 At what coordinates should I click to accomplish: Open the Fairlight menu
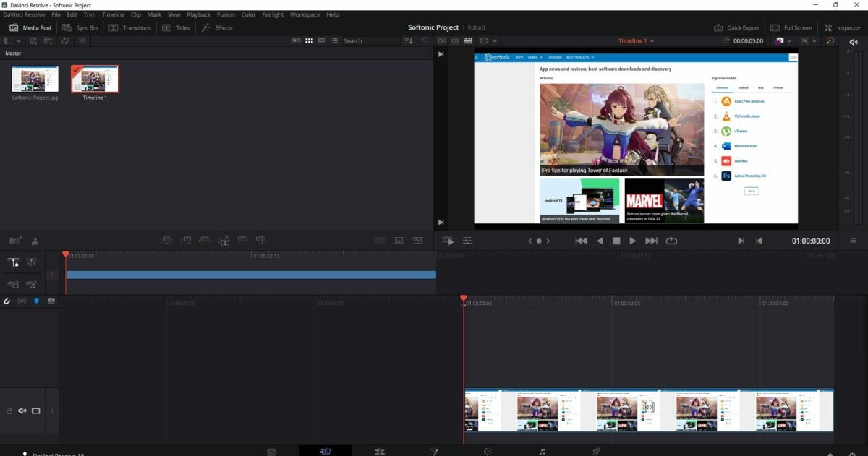coord(273,14)
